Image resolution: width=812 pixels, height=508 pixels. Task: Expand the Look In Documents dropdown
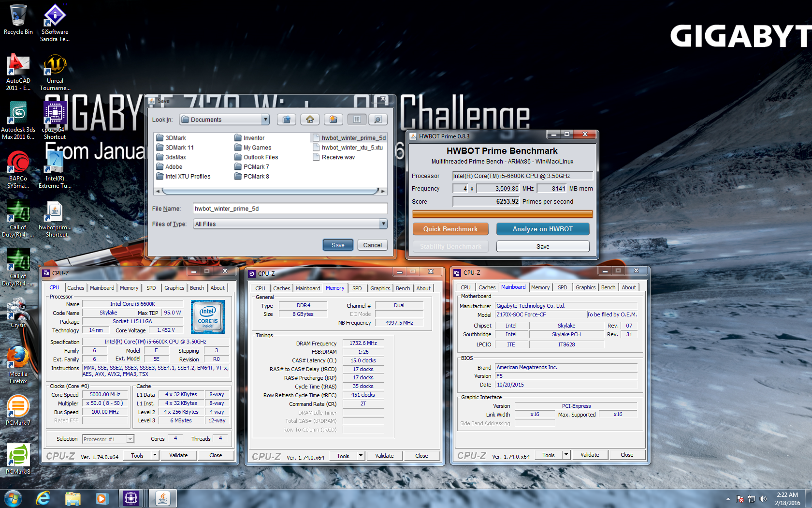click(x=265, y=120)
